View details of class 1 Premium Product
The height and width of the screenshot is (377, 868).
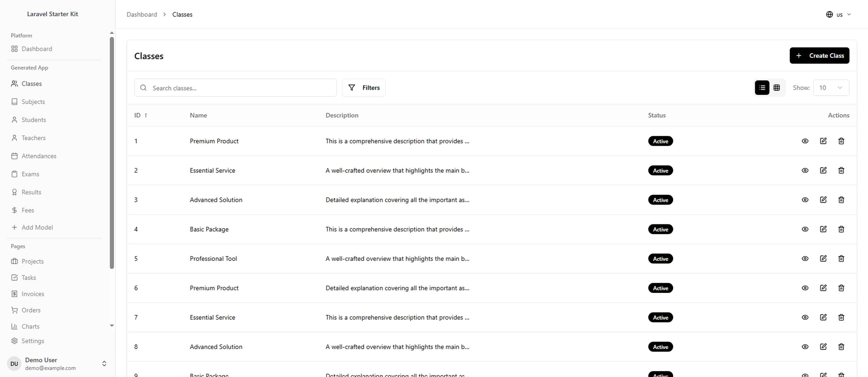tap(805, 141)
